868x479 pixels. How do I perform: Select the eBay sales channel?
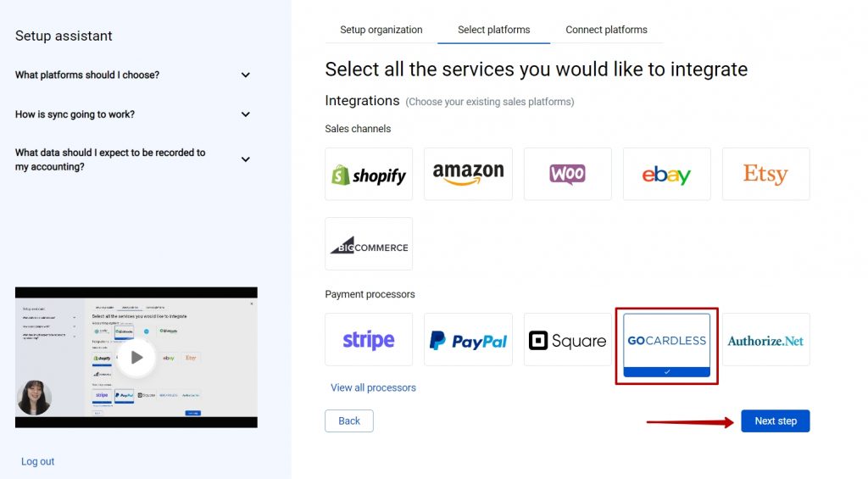666,174
